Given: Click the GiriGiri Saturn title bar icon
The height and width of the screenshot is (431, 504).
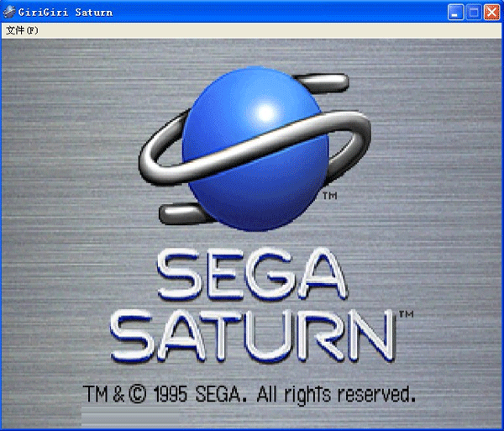Looking at the screenshot, I should pyautogui.click(x=9, y=13).
